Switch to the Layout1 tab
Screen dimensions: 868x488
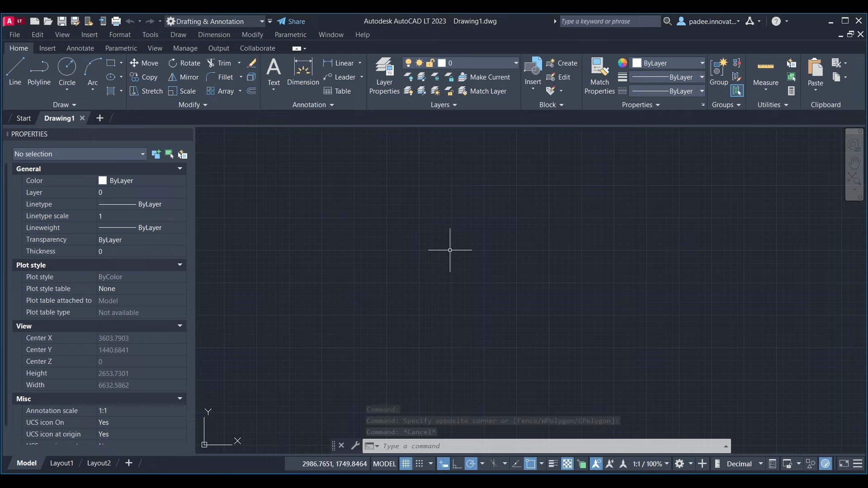(61, 463)
